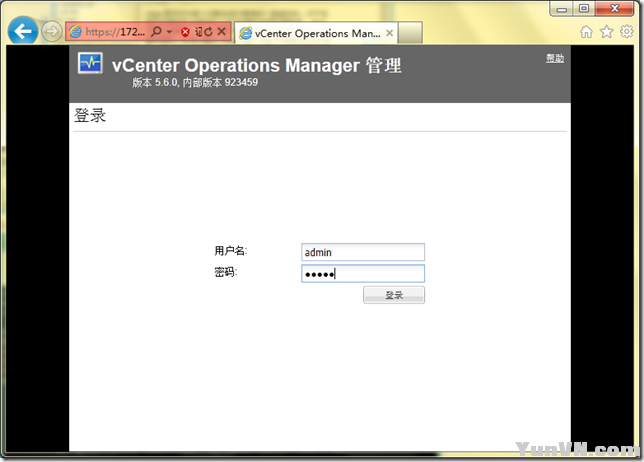
Task: Open Favorites with the star icon
Action: (x=606, y=32)
